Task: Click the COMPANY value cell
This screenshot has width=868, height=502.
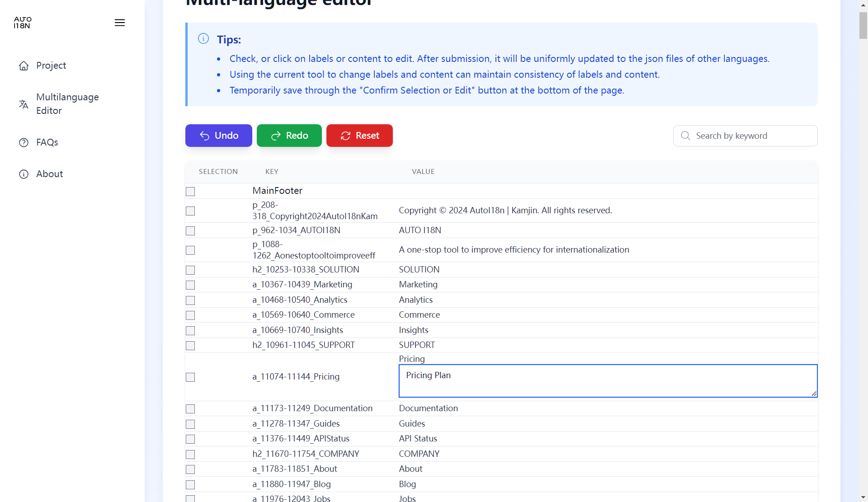Action: tap(419, 454)
